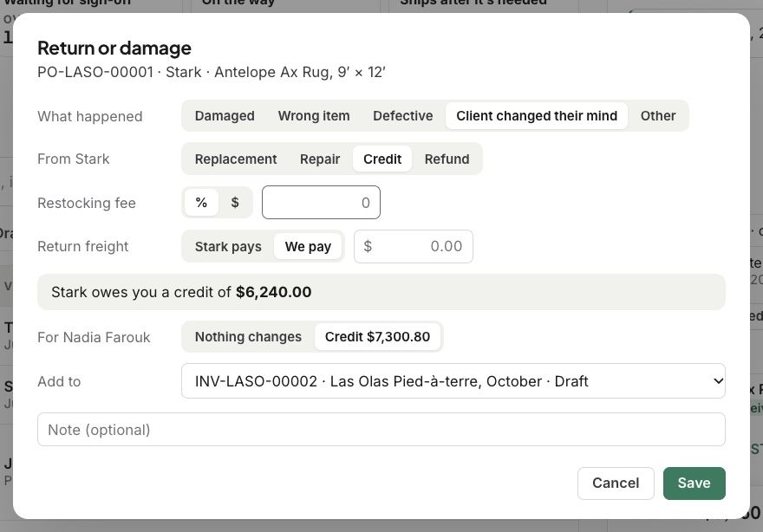
Task: Focus the return freight amount field
Action: [414, 247]
